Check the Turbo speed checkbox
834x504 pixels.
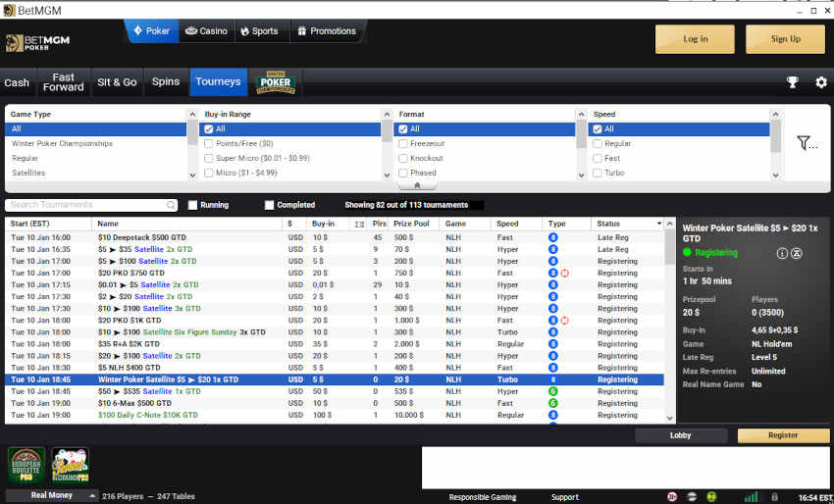[598, 173]
